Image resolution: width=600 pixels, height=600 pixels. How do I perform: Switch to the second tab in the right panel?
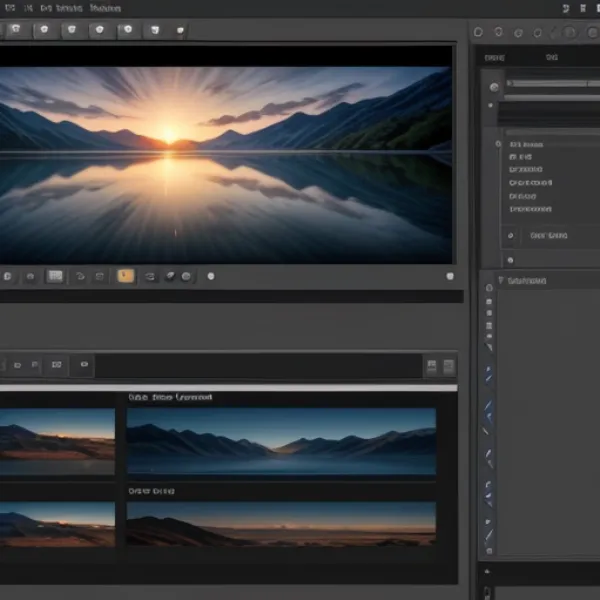click(x=551, y=58)
